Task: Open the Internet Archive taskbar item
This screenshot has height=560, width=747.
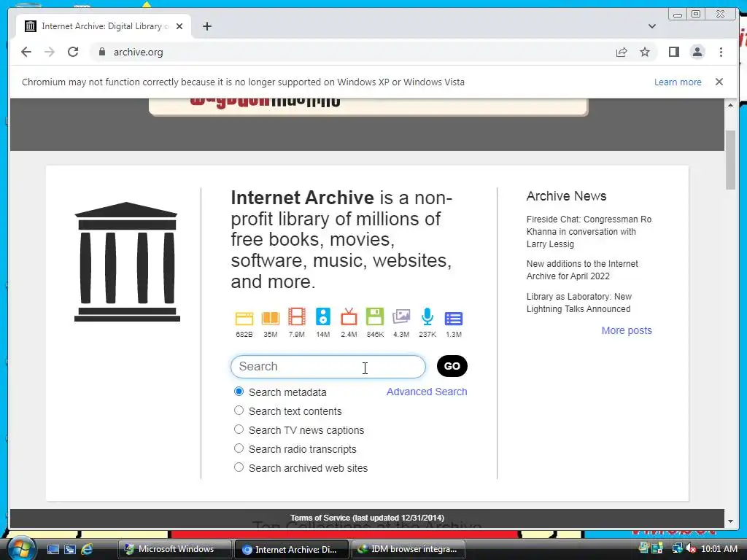Action: 292,549
